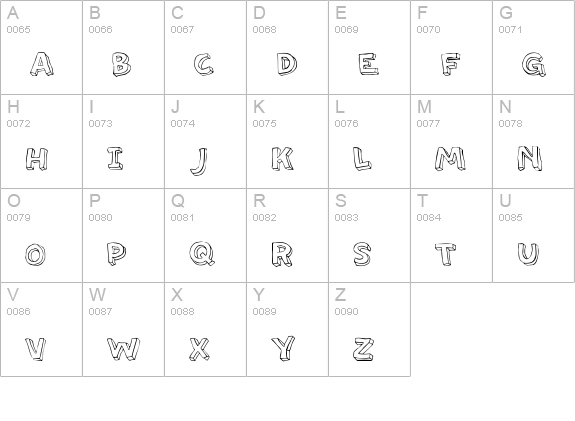The height and width of the screenshot is (421, 575).
Task: Select the gray header letter U
Action: tap(505, 201)
